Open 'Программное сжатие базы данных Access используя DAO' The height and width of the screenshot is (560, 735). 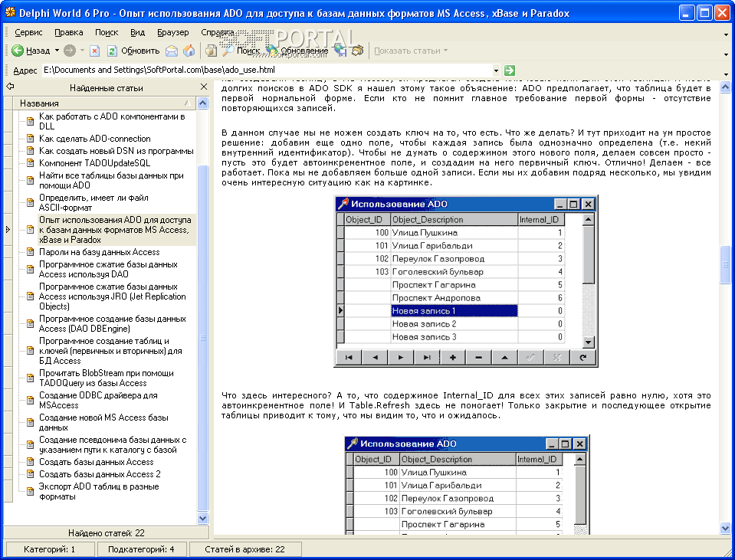pos(108,270)
